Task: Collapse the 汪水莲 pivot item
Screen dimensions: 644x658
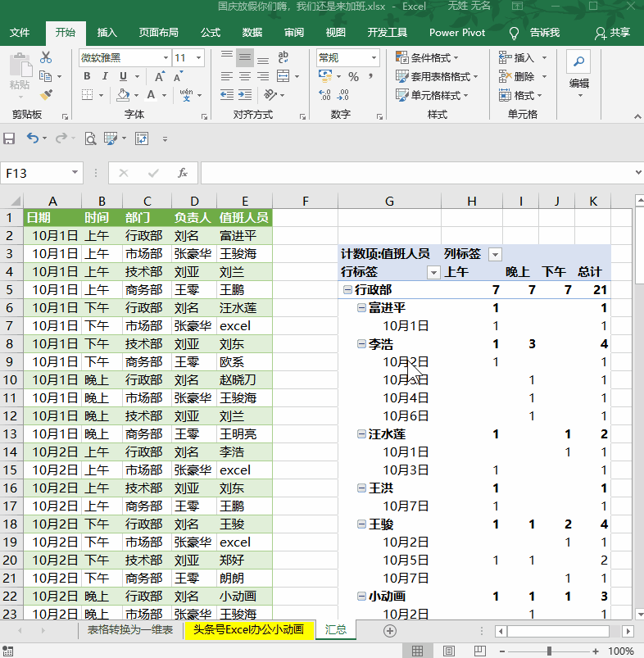Action: click(361, 434)
